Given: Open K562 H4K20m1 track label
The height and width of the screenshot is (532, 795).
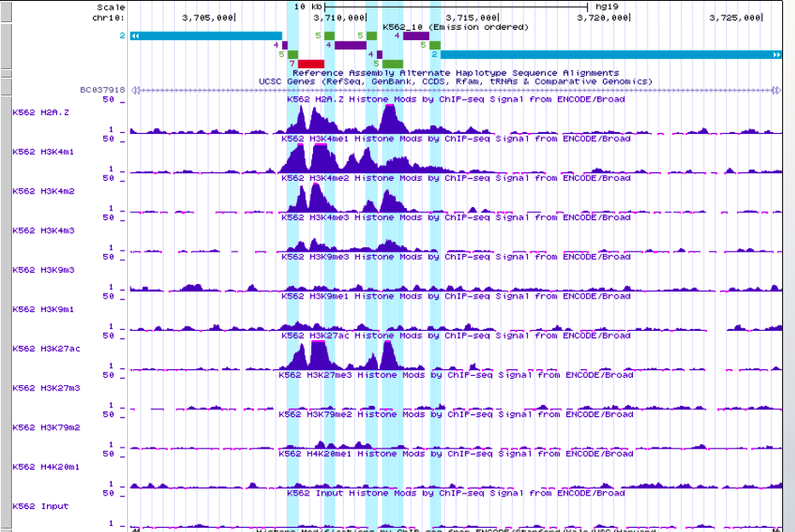Looking at the screenshot, I should click(x=46, y=467).
